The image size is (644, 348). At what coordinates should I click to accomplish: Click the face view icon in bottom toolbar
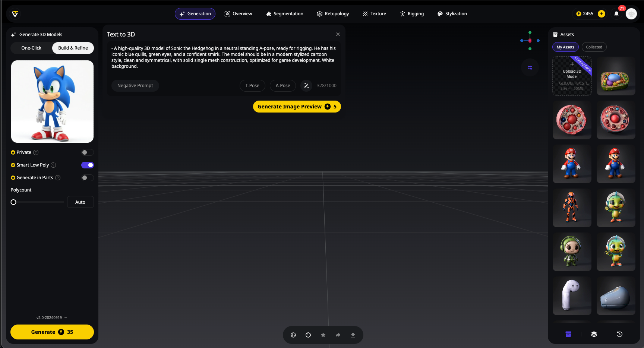pos(293,335)
